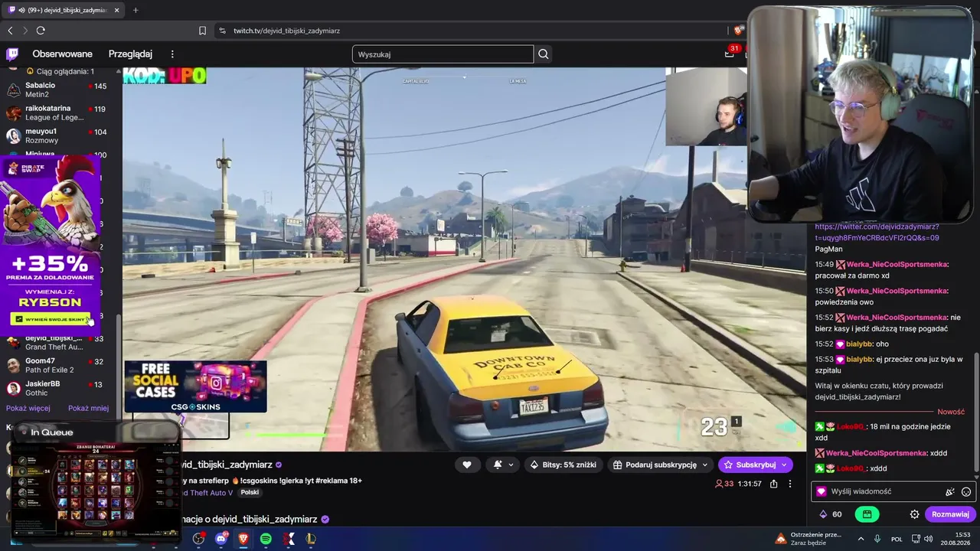The image size is (980, 551).
Task: Open a new browser tab
Action: click(136, 10)
